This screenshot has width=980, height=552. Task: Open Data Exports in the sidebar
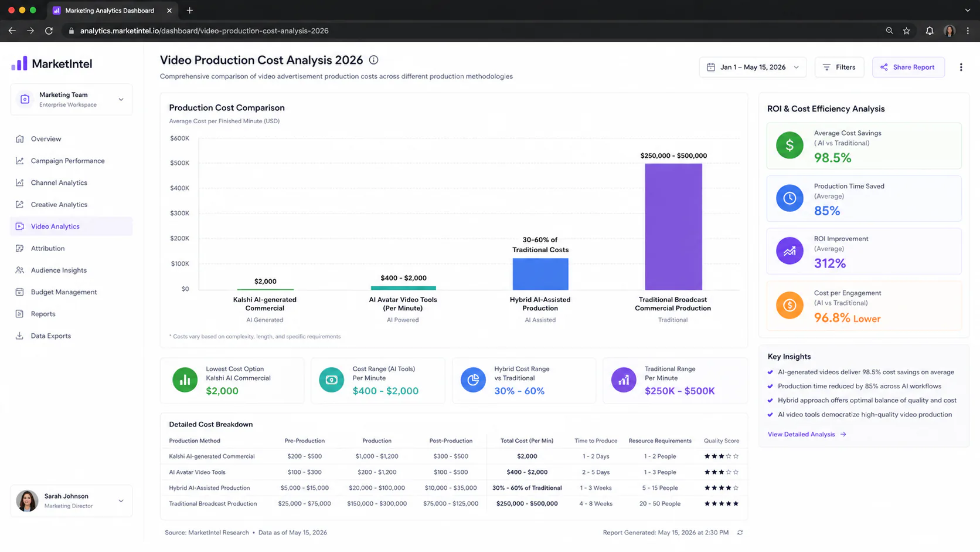pyautogui.click(x=72, y=336)
